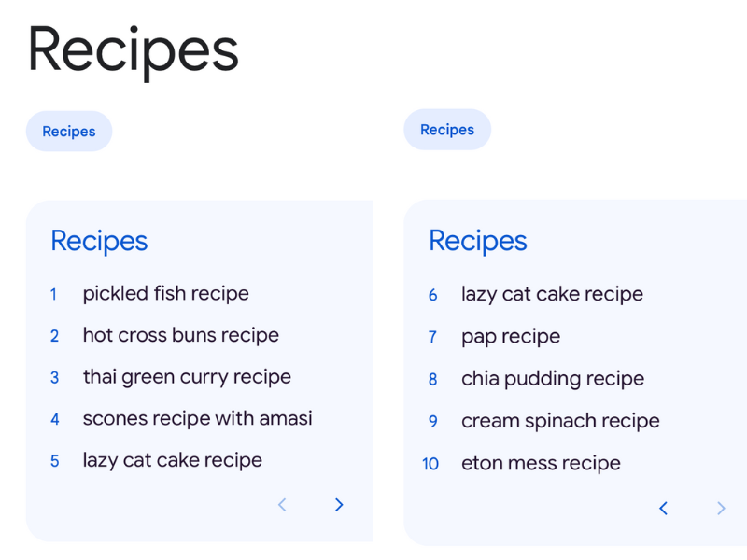
Task: Select the pap recipe entry
Action: (511, 336)
